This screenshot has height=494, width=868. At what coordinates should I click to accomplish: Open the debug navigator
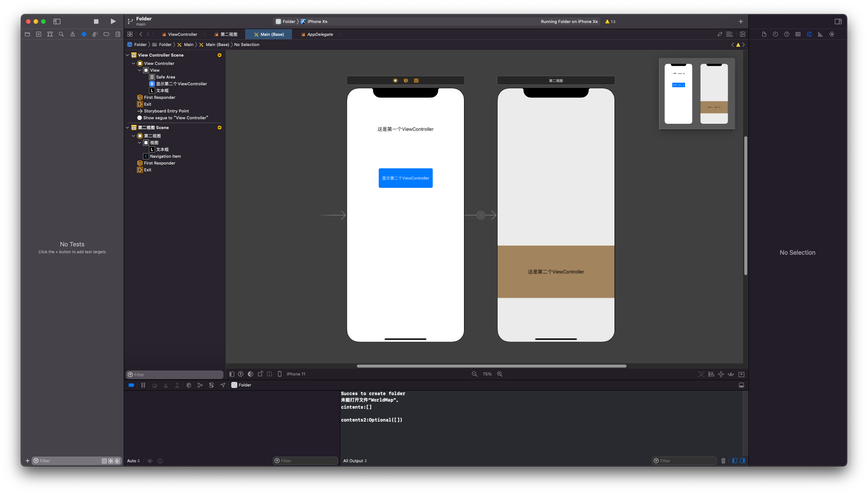95,34
